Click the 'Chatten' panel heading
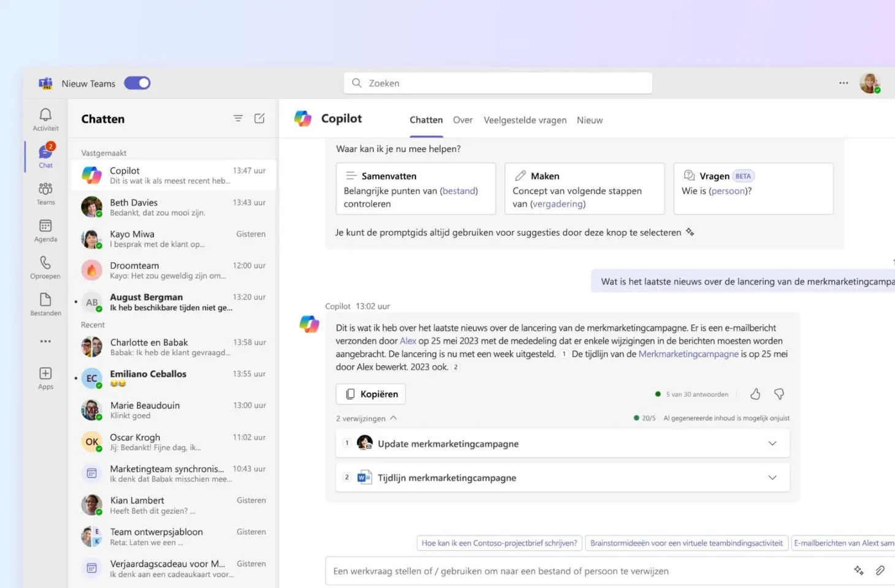 (103, 119)
